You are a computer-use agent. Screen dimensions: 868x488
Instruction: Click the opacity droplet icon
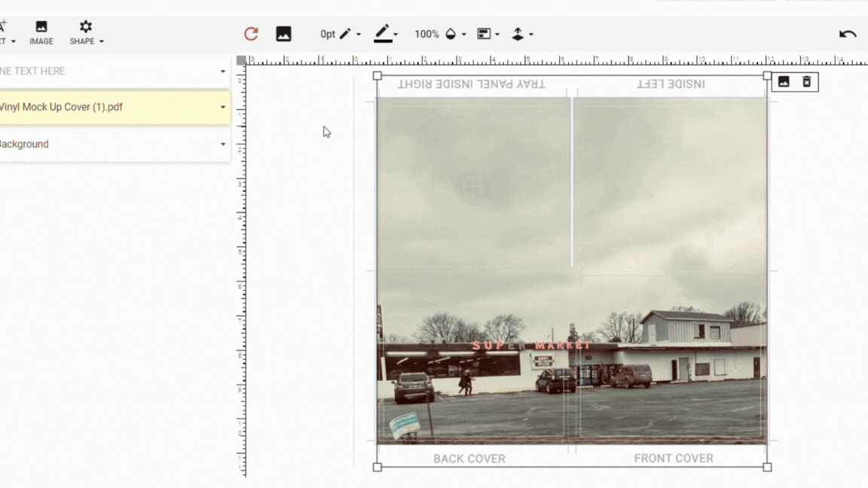(x=451, y=34)
